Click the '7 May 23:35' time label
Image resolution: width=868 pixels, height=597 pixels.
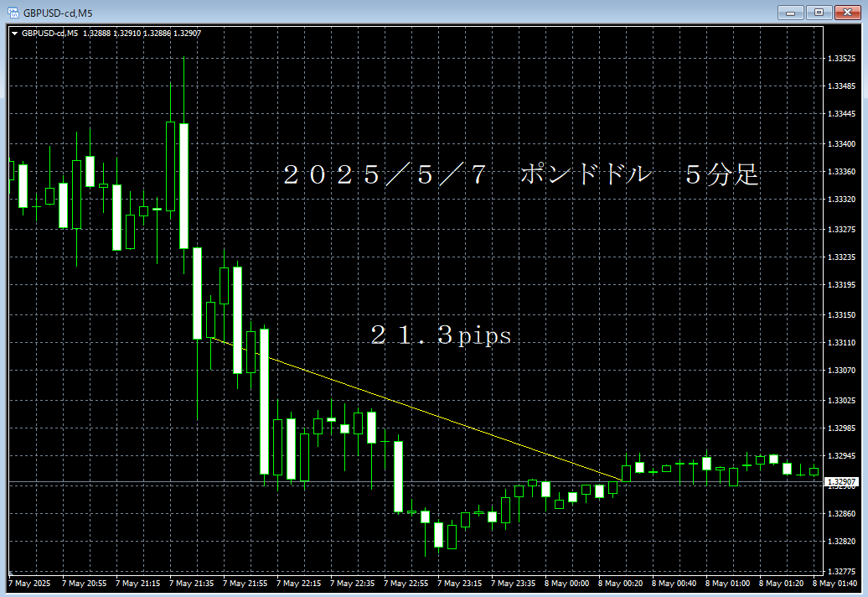point(513,583)
